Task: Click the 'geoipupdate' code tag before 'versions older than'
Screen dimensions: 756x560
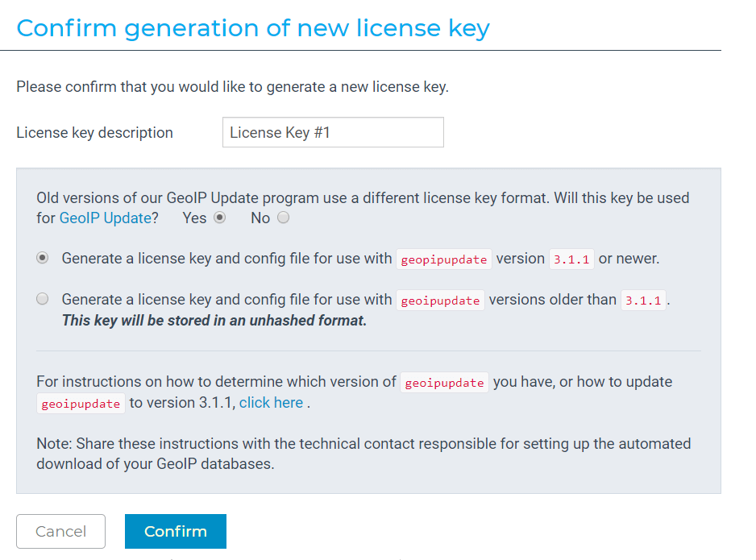Action: point(440,301)
